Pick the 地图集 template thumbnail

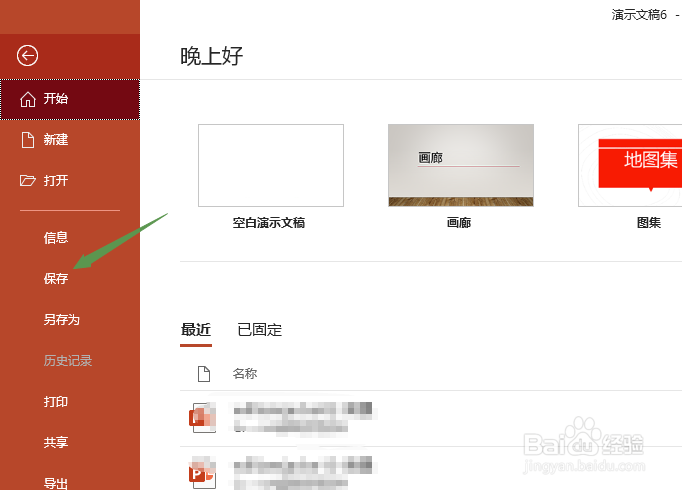pyautogui.click(x=630, y=165)
